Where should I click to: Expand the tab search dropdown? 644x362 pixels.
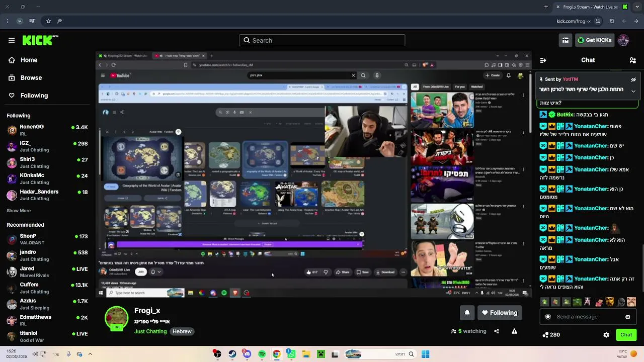(637, 7)
